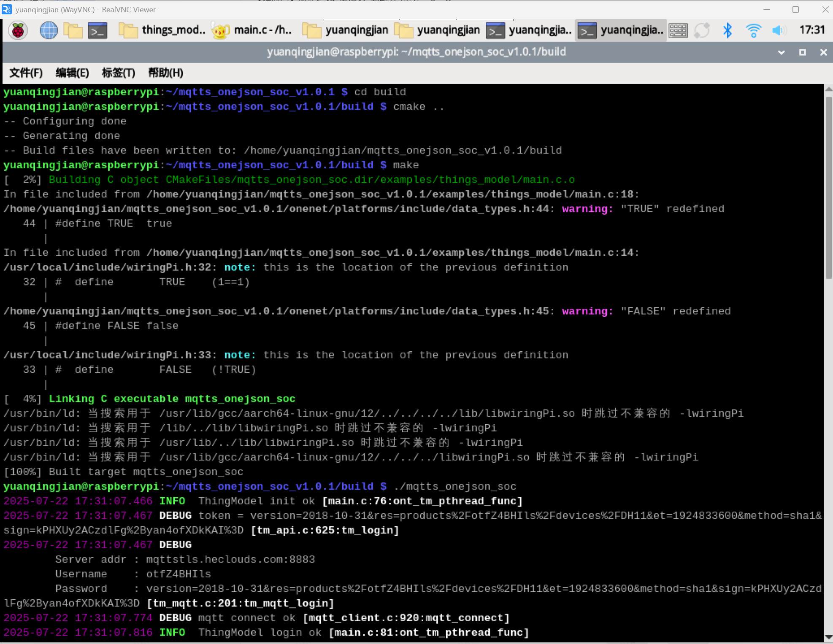Viewport: 833px width, 644px height.
Task: Open the on-screen keyboard tray icon
Action: [x=678, y=30]
